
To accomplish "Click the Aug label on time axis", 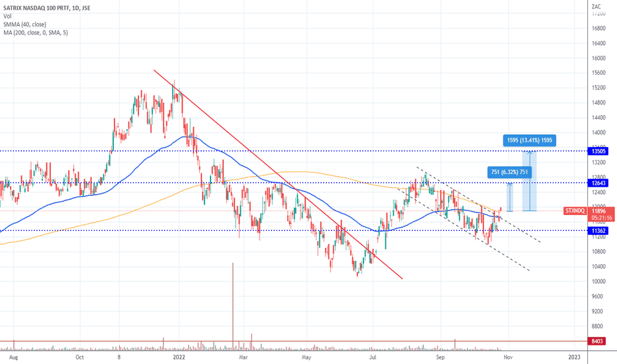I will click(13, 357).
